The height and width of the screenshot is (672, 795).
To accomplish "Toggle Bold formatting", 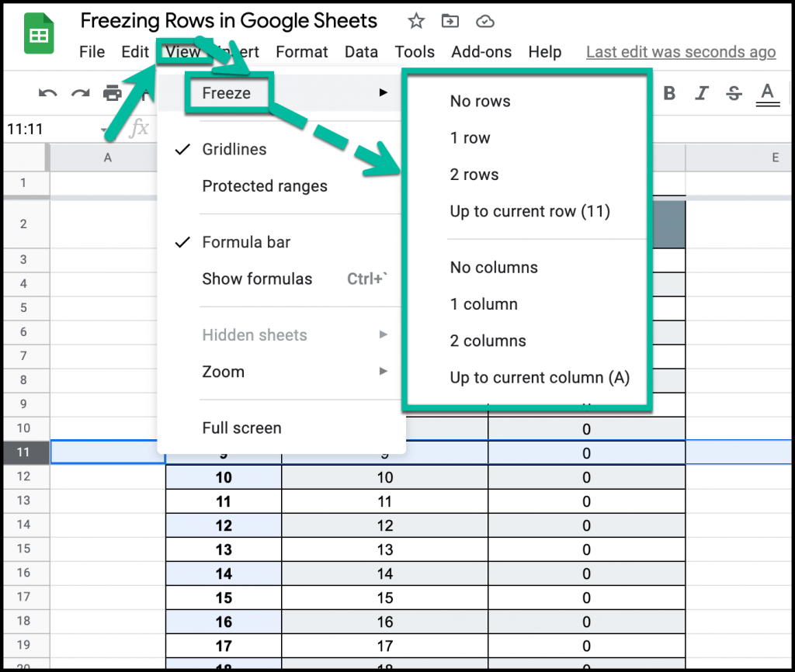I will pos(669,92).
